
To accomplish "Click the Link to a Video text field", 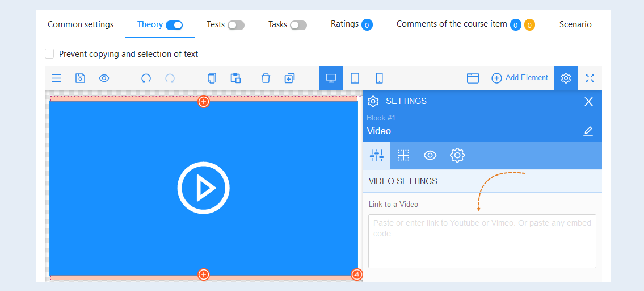I will point(482,241).
